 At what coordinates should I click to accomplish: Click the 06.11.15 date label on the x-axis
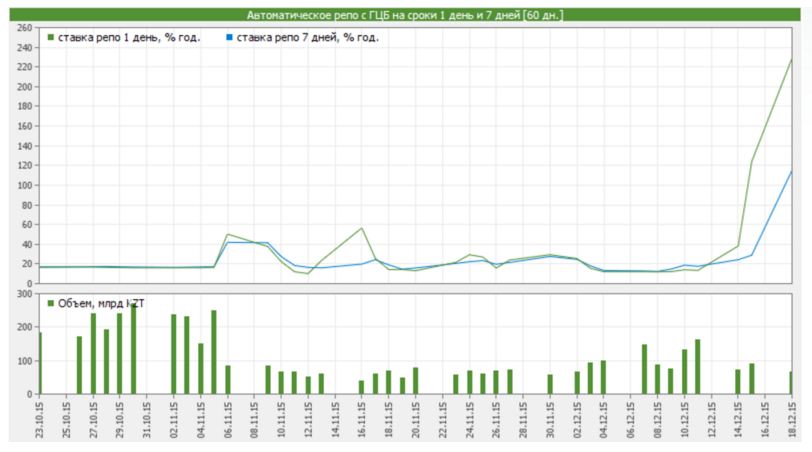[228, 422]
